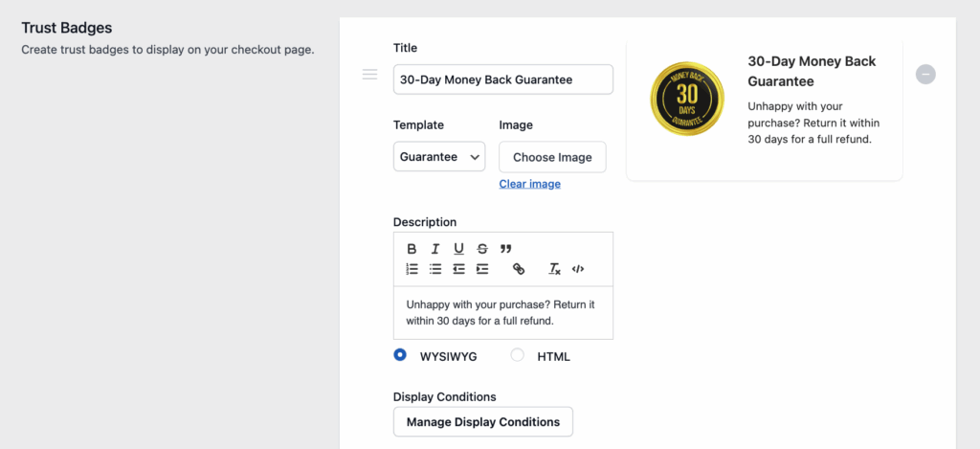The height and width of the screenshot is (449, 980).
Task: Insert link using chain icon
Action: (x=518, y=269)
